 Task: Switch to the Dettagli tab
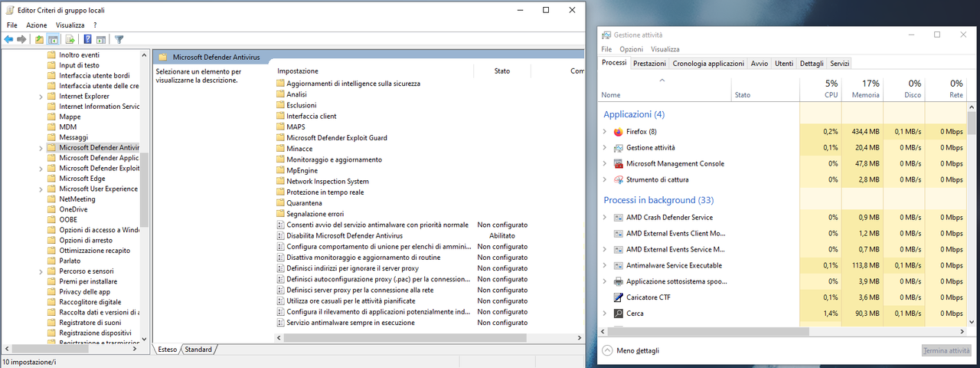812,64
